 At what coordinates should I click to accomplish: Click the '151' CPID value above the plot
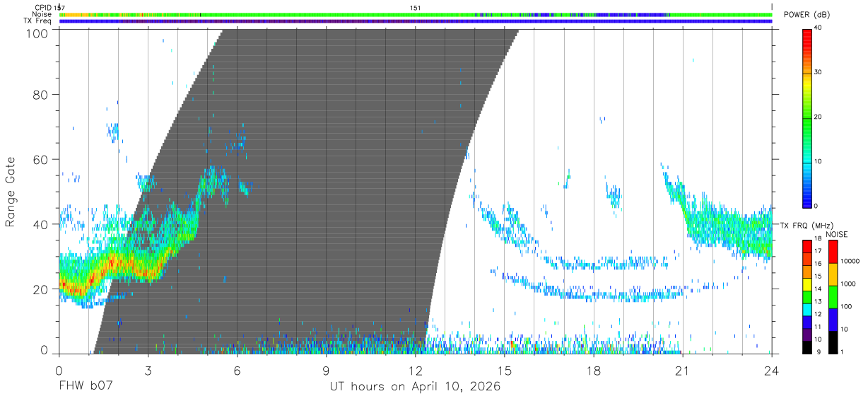point(416,8)
